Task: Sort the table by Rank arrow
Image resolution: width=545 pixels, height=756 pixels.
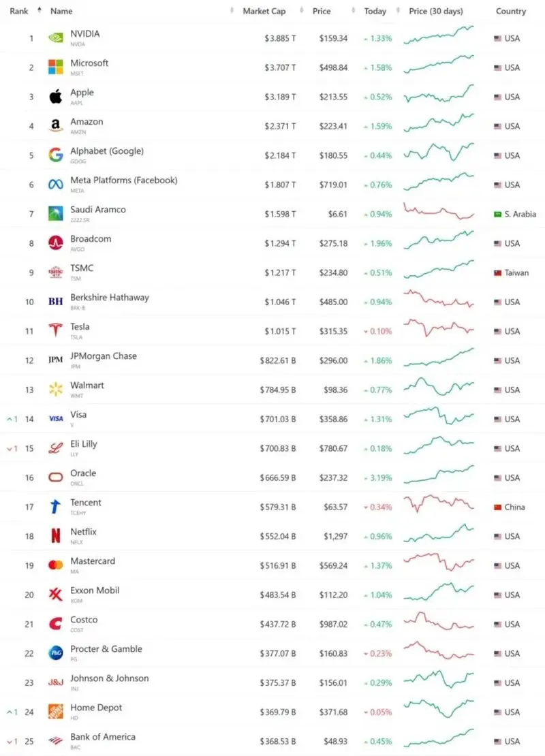Action: pos(39,10)
